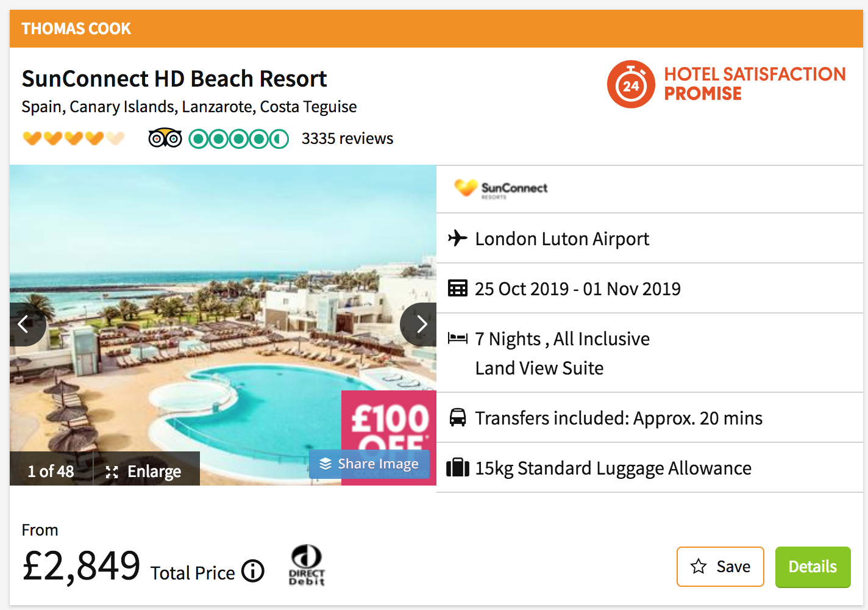The image size is (868, 610).
Task: Click the SunConnect Resorts logo
Action: coord(501,188)
